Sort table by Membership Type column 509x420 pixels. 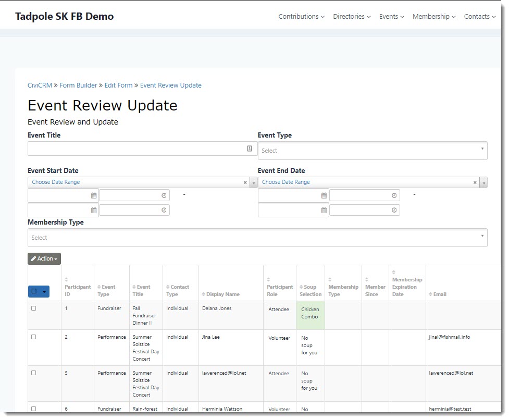(343, 287)
